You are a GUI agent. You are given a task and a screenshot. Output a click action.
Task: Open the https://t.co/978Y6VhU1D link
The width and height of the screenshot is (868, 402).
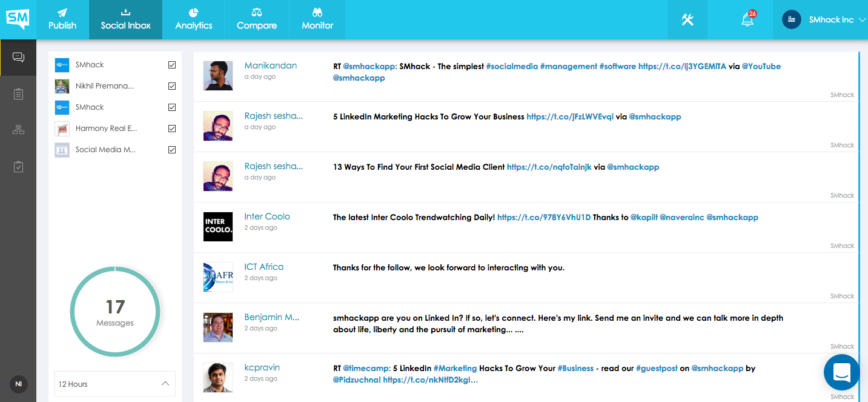coord(544,217)
